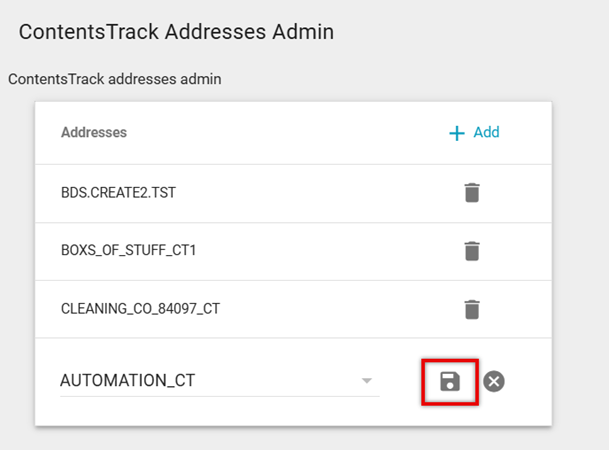This screenshot has height=450, width=609.
Task: Remove CLEANING_CO_84097_CT using its trash icon
Action: (x=472, y=309)
